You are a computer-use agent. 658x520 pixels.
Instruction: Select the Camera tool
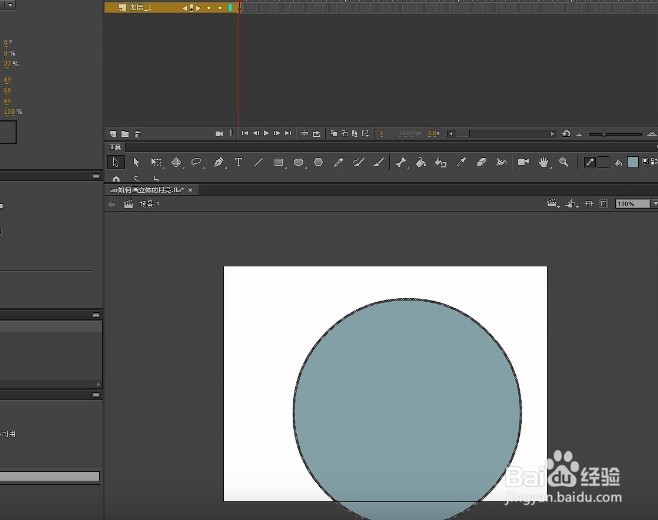[523, 162]
